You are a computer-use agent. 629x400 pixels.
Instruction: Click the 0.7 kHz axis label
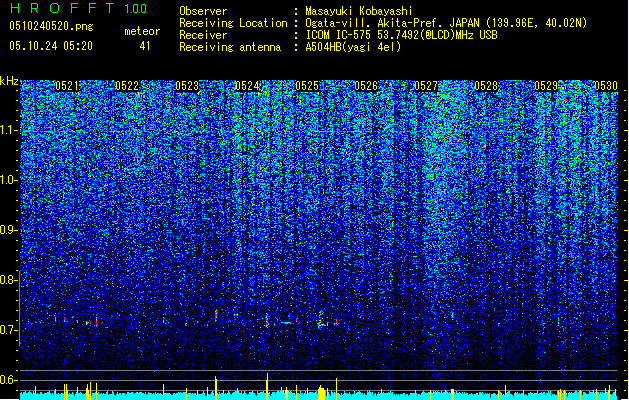[8, 330]
